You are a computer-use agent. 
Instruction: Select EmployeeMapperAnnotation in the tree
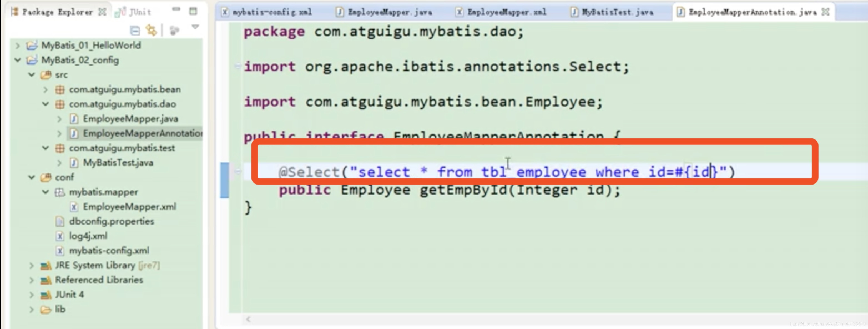pyautogui.click(x=143, y=133)
